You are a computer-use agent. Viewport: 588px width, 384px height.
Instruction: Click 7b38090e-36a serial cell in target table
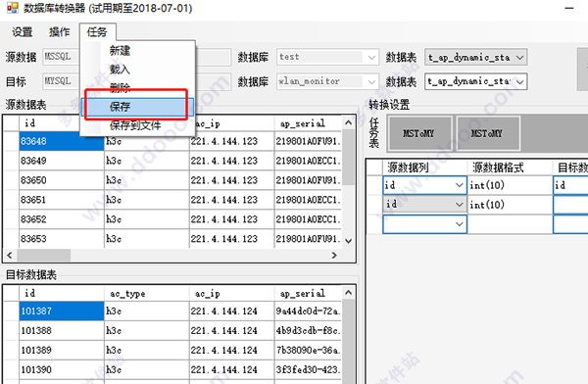point(309,351)
